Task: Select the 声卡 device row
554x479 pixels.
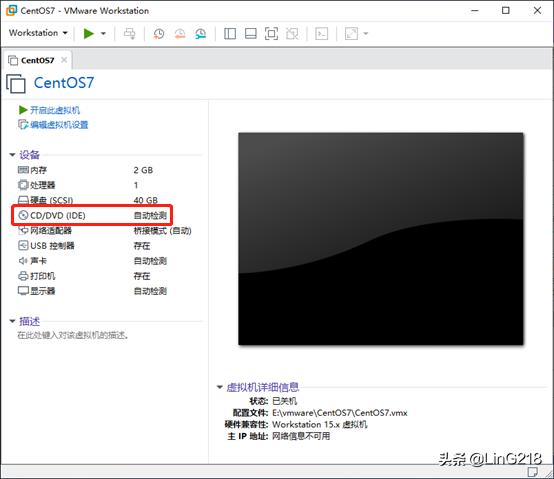Action: click(x=105, y=261)
